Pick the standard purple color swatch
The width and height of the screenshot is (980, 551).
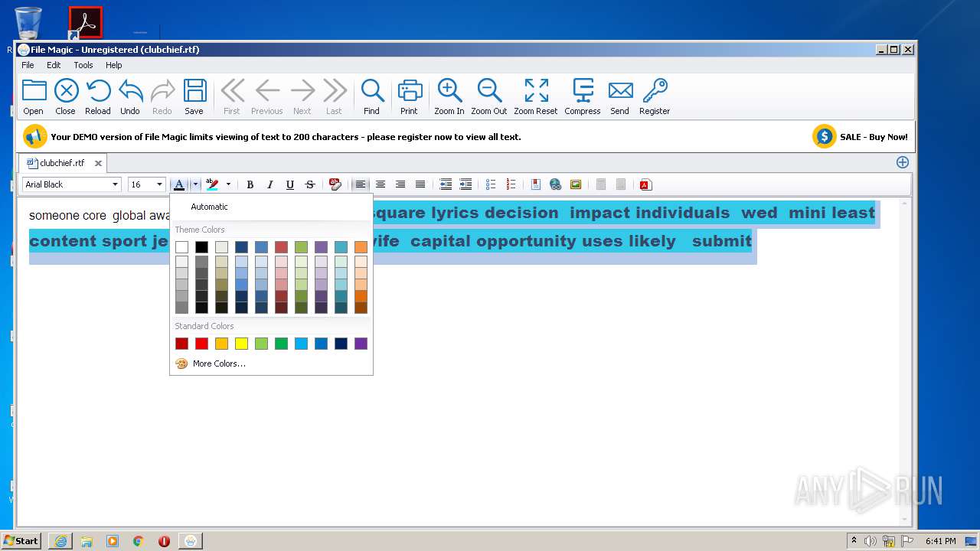pos(361,344)
